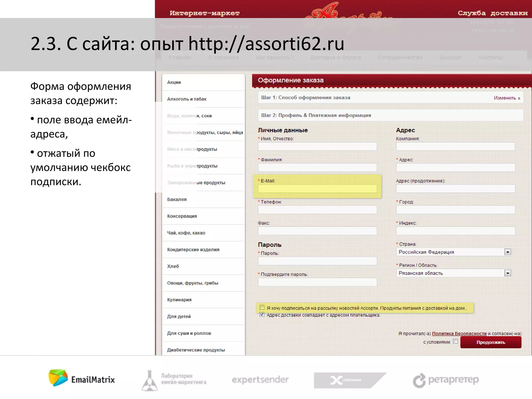Click the ретаргетер logo
The width and height of the screenshot is (532, 399).
click(446, 380)
